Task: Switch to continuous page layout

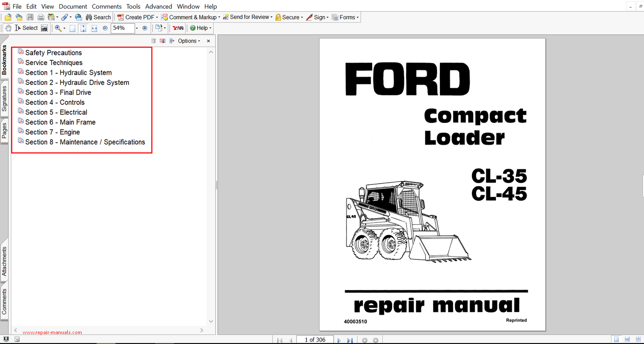Action: 627,340
